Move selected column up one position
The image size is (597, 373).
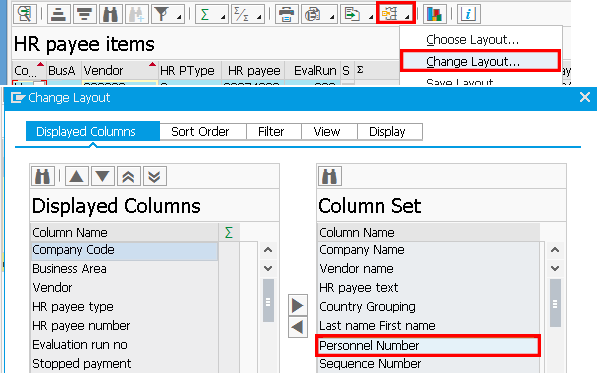tap(77, 177)
